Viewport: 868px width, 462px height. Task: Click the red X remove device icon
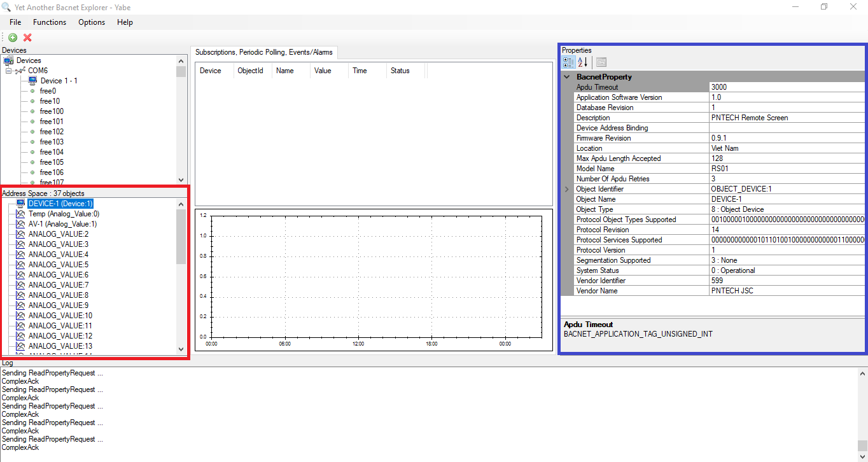[27, 38]
